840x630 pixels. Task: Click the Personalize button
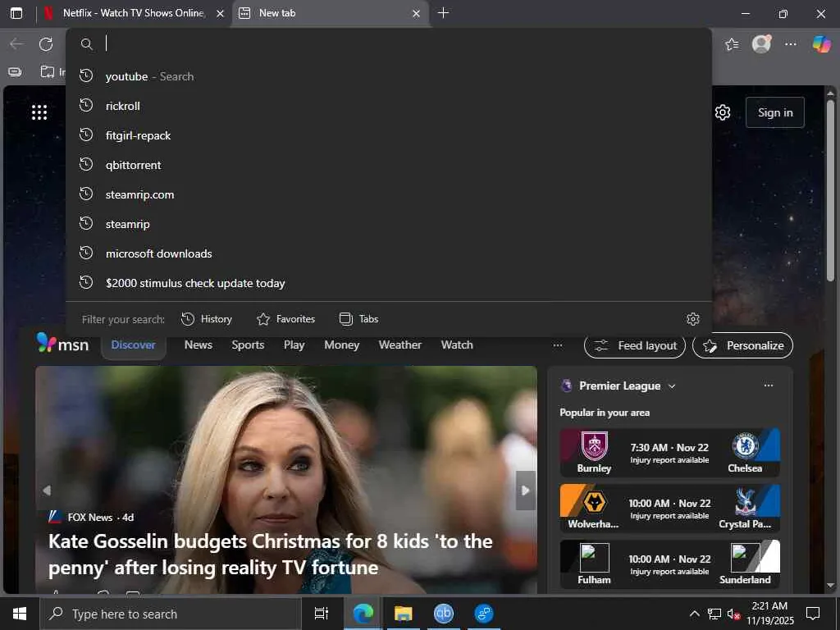[742, 346]
